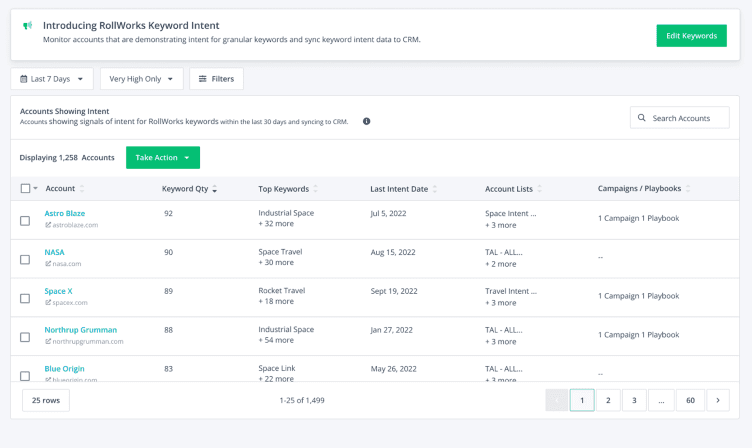Check the NASA row checkbox
The image size is (752, 448).
(x=25, y=259)
